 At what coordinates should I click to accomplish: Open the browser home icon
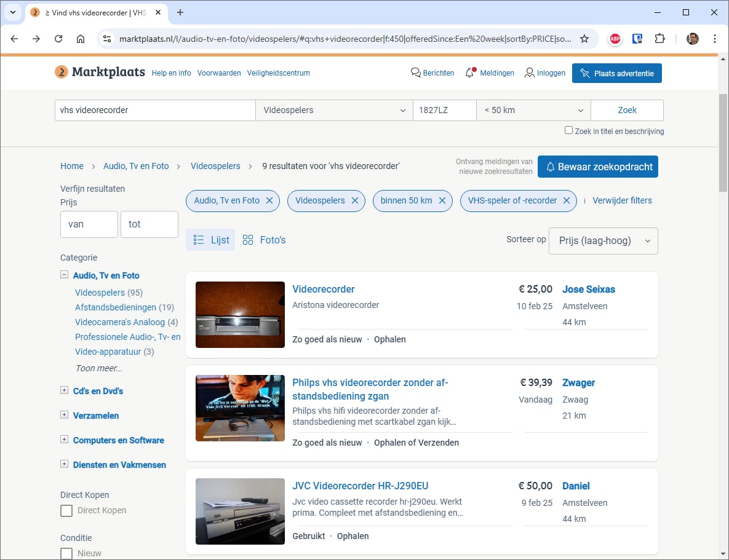click(81, 39)
